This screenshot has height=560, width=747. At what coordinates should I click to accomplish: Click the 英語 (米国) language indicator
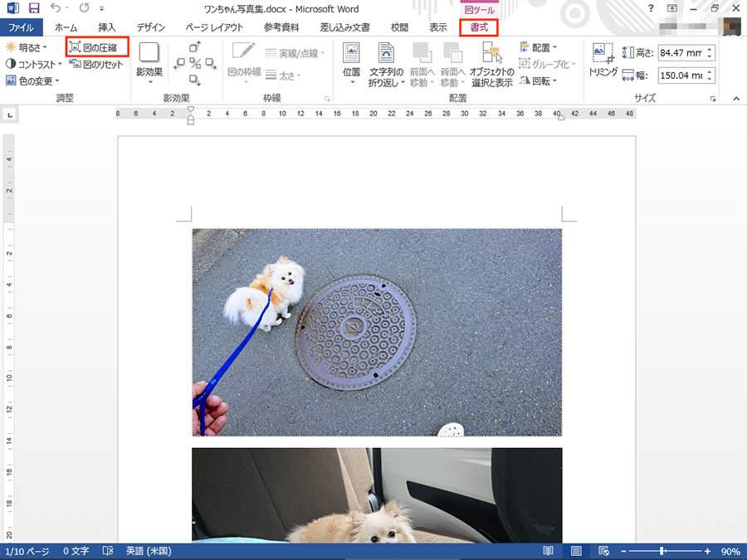(149, 552)
